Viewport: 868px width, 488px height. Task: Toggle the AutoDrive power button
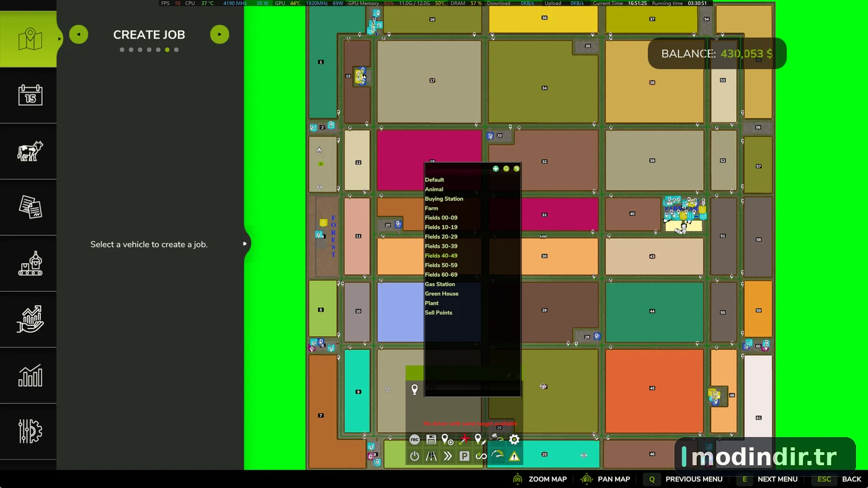[414, 456]
